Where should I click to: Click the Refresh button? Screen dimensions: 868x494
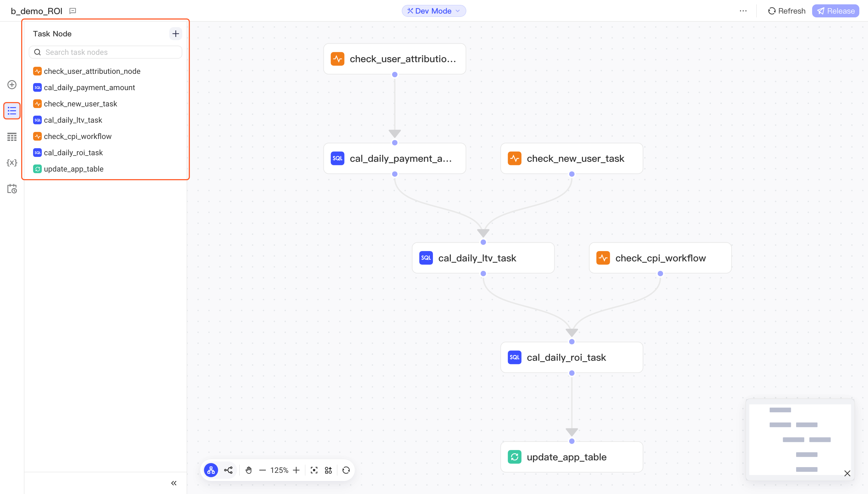[x=786, y=11]
